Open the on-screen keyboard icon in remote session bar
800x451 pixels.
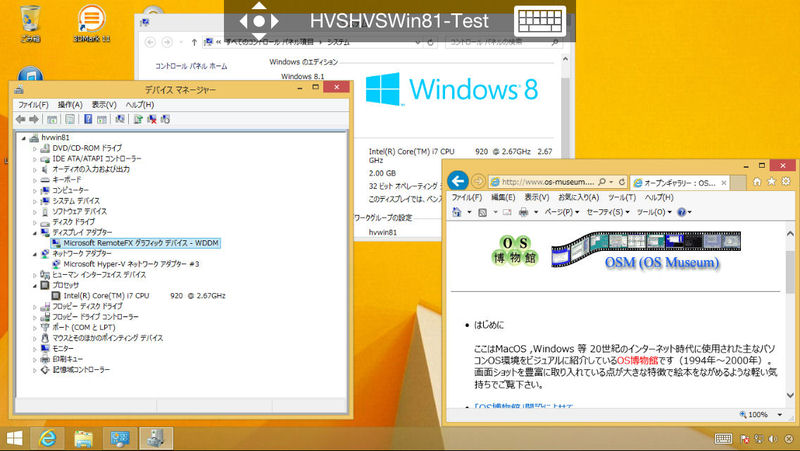(x=540, y=21)
